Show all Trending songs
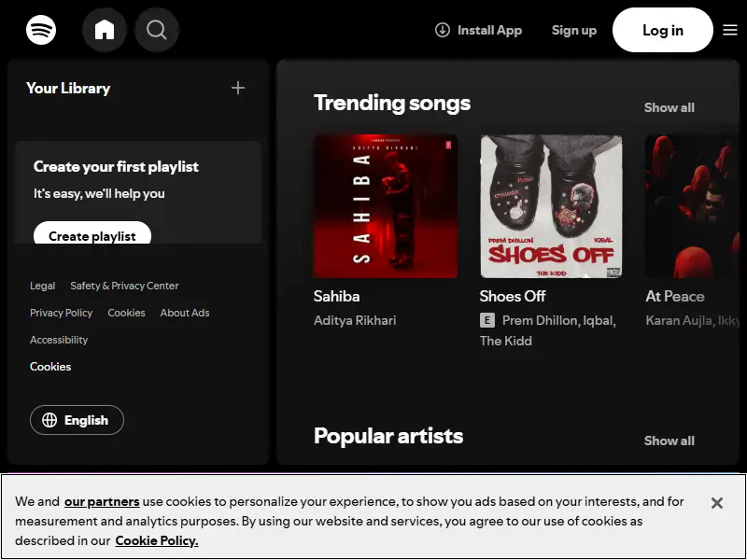Viewport: 747px width, 560px height. (x=669, y=107)
